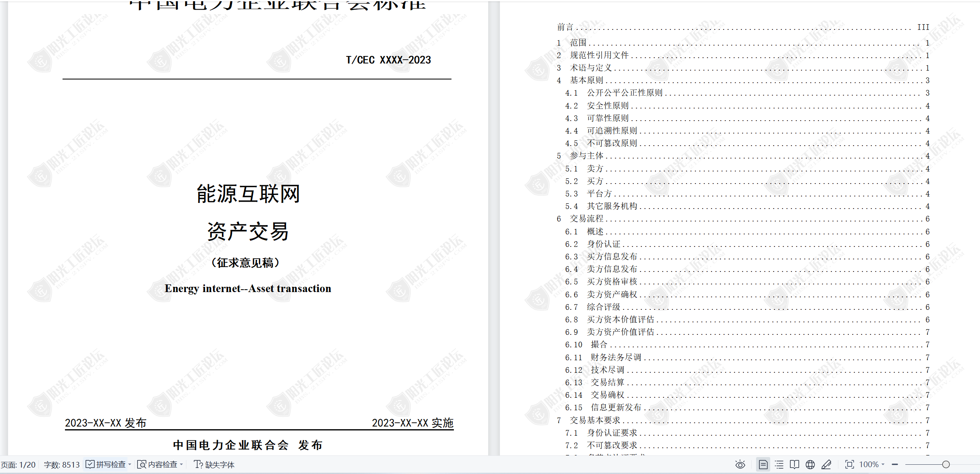Toggle 拼写检查 spell check button
This screenshot has height=474, width=980.
pyautogui.click(x=106, y=465)
